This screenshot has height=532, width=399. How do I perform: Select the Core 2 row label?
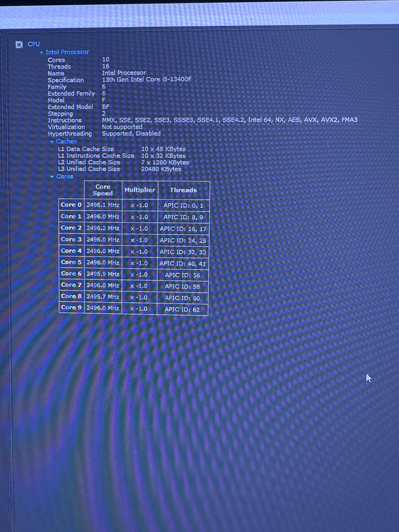(71, 228)
